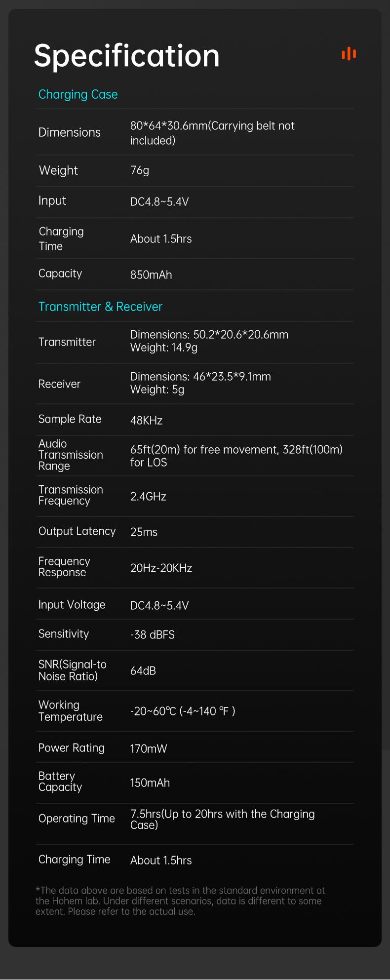Screen dimensions: 390x980
Task: Click the Working Temperature label
Action: (x=71, y=711)
